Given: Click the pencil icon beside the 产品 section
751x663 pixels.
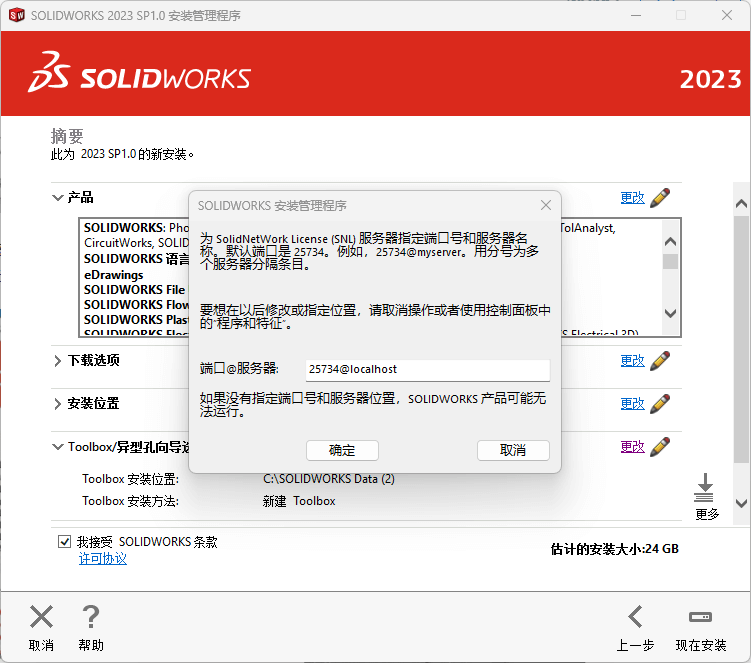Looking at the screenshot, I should pos(660,197).
